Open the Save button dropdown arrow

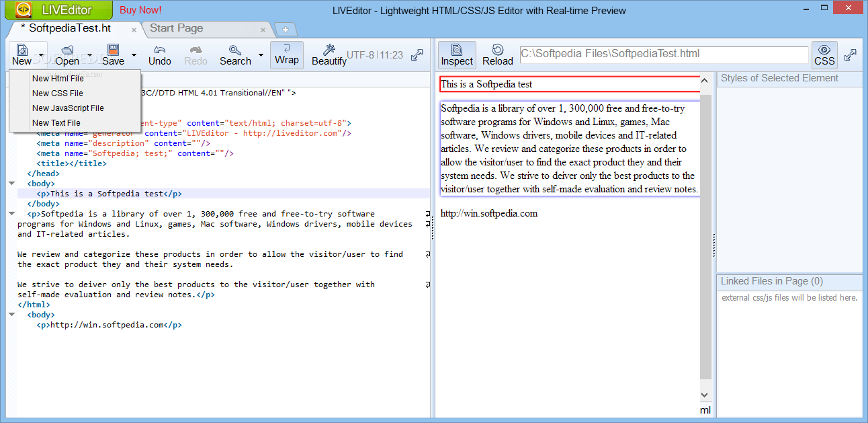tap(134, 55)
